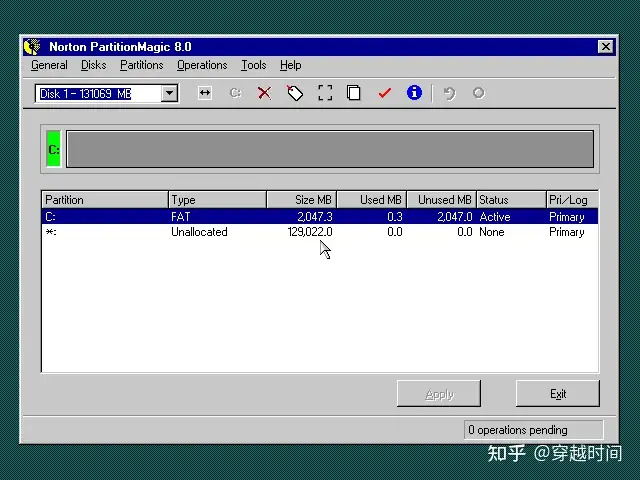The height and width of the screenshot is (480, 640).
Task: Select the *: unallocated partition row name
Action: (x=51, y=232)
